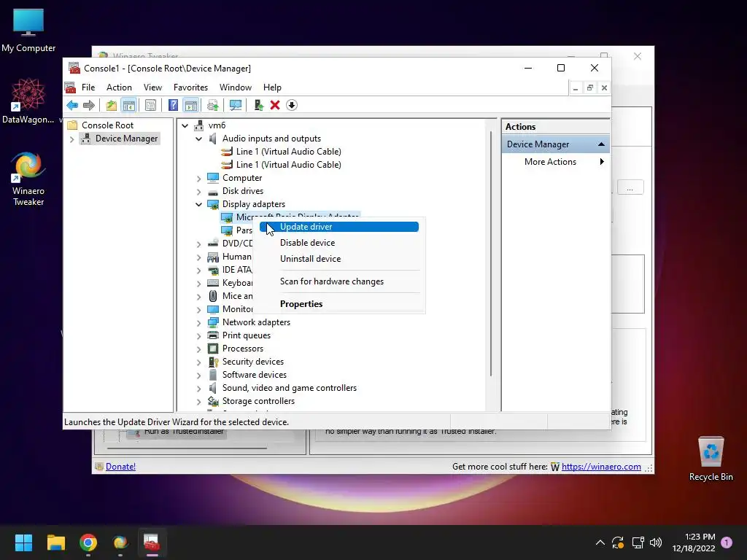
Task: Expand the Processors category
Action: [x=198, y=349]
